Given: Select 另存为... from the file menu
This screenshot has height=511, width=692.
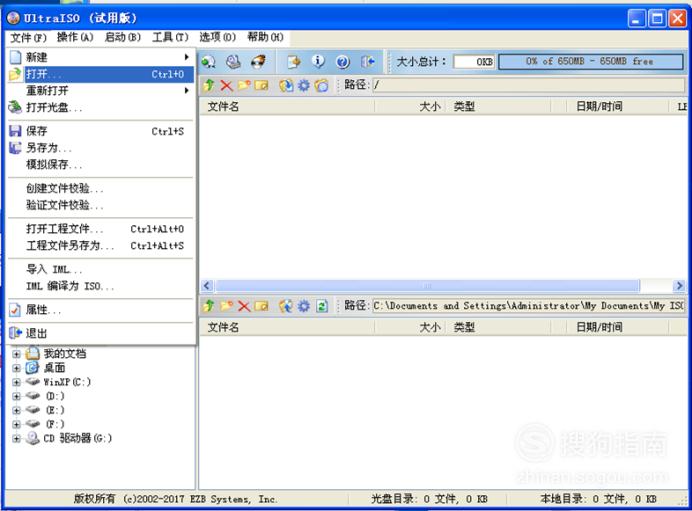Looking at the screenshot, I should click(x=101, y=148).
